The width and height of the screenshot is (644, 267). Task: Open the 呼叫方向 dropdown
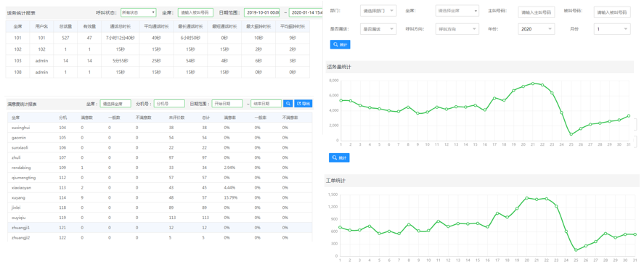coord(457,29)
